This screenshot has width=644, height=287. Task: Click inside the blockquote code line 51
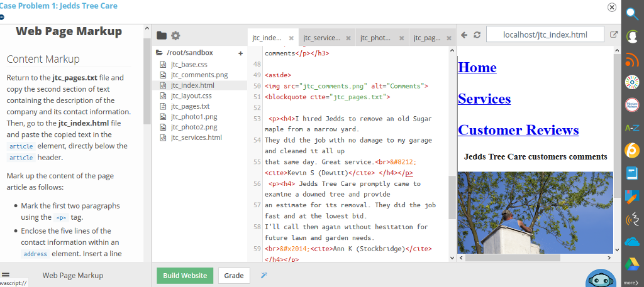[x=327, y=97]
